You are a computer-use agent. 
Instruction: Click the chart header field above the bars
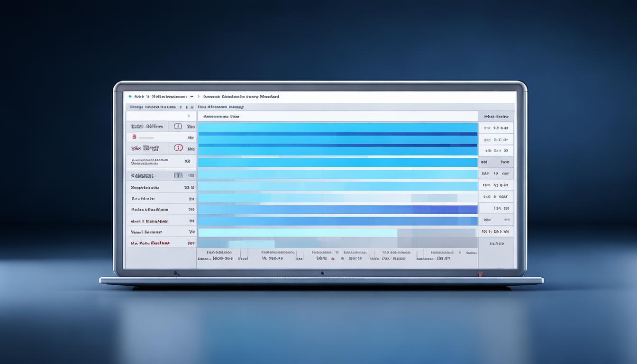pyautogui.click(x=337, y=116)
